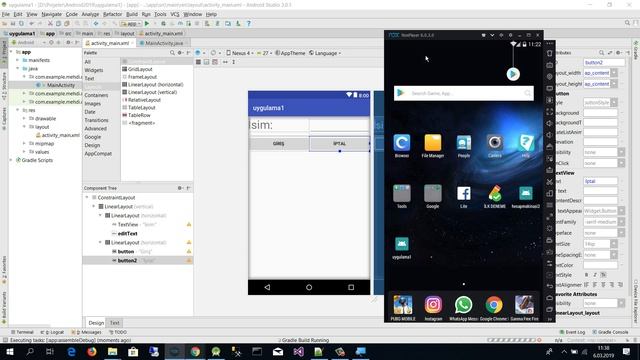Open Microsoft Edge from the taskbar
640x360 pixels.
[71, 351]
